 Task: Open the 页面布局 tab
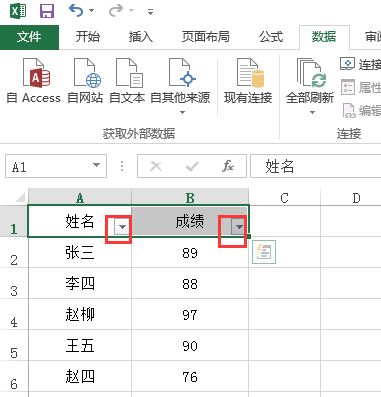pyautogui.click(x=206, y=37)
